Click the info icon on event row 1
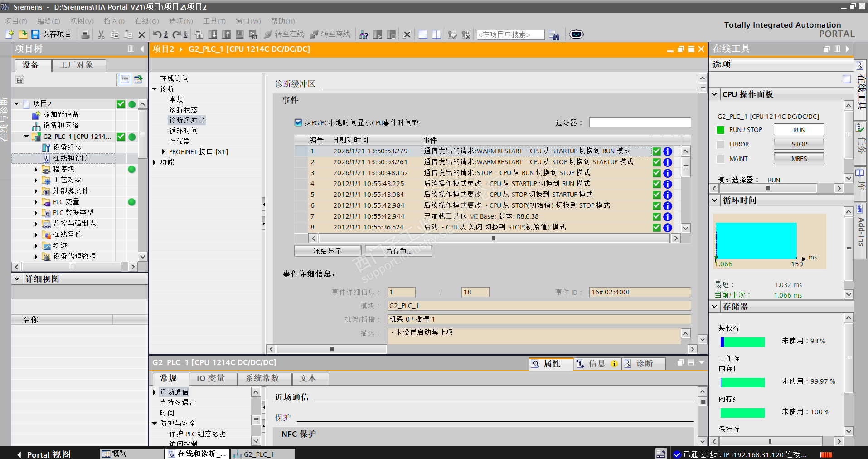The width and height of the screenshot is (868, 459). (x=667, y=151)
